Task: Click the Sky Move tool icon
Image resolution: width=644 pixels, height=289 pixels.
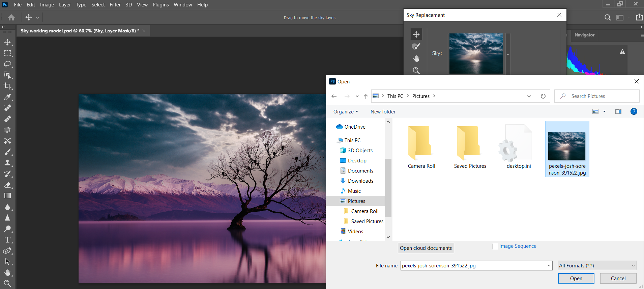Action: pyautogui.click(x=416, y=34)
